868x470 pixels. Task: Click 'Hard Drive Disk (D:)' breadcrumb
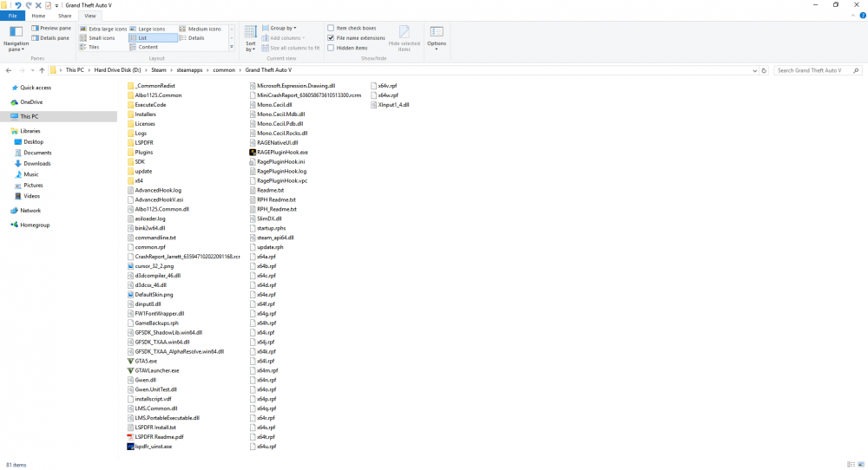117,70
